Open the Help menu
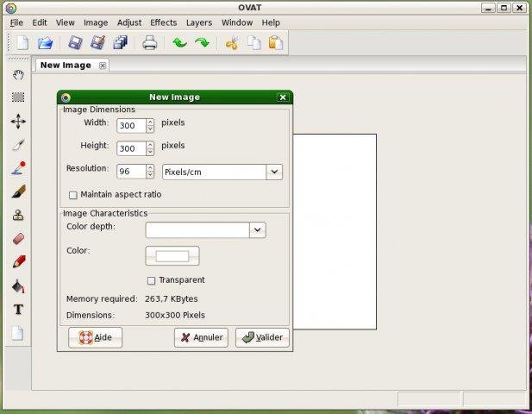The image size is (532, 414). [x=271, y=22]
